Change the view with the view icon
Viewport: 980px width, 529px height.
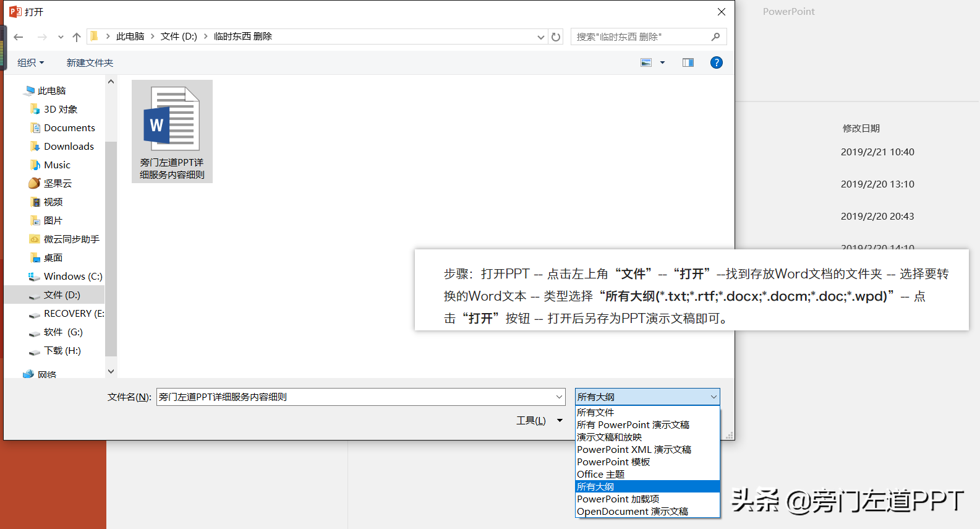pyautogui.click(x=646, y=62)
